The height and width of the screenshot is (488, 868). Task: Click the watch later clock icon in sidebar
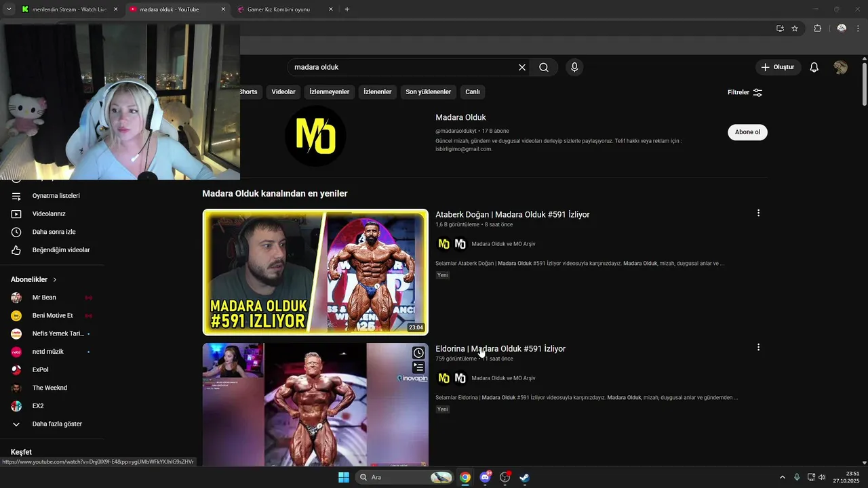coord(16,232)
